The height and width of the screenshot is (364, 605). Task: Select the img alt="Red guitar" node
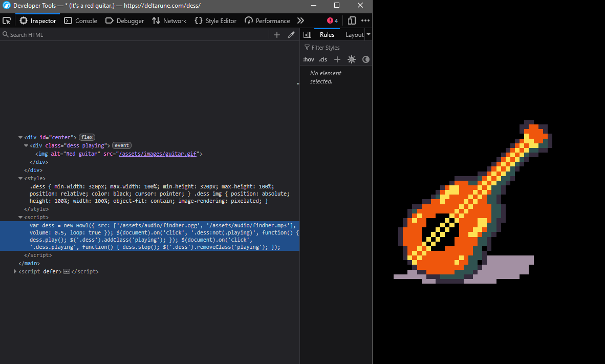click(x=119, y=154)
